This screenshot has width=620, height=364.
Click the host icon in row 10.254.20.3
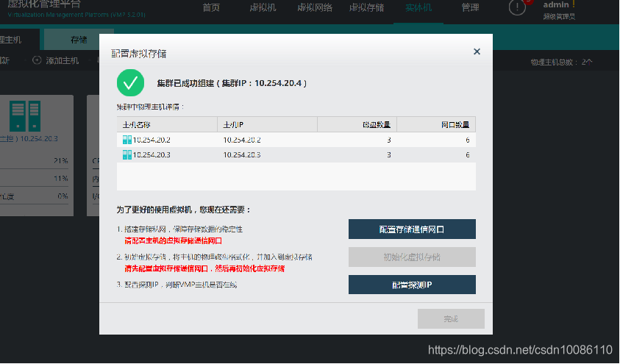pos(127,154)
